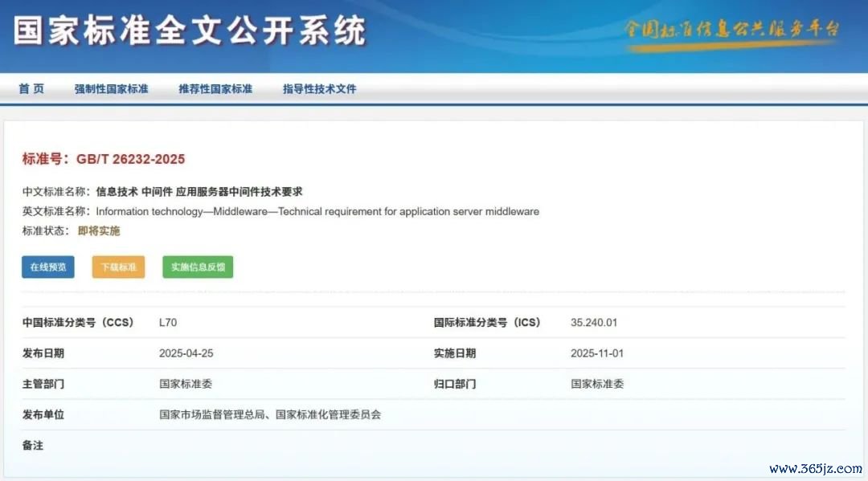Viewport: 868px width, 481px height.
Task: Click the 归口部门 label
Action: click(x=454, y=384)
